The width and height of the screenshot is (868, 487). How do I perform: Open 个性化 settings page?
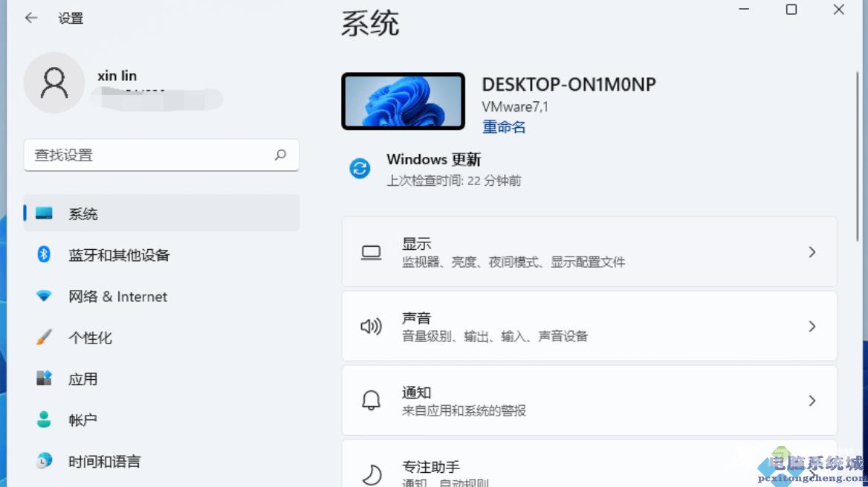point(162,337)
